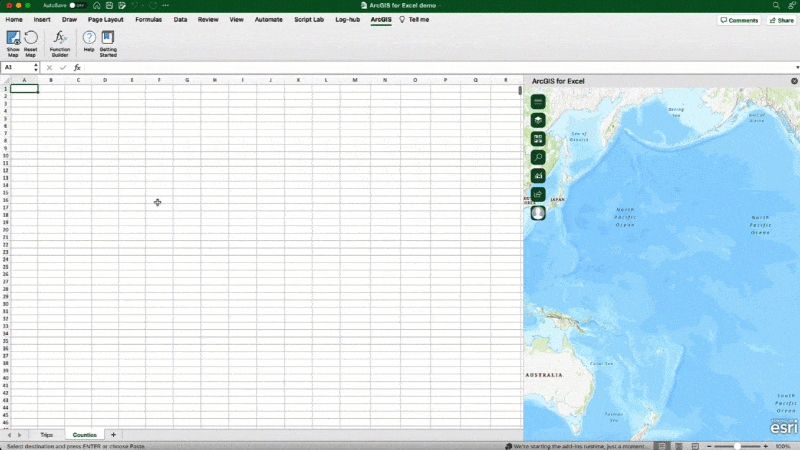Select column header M
The height and width of the screenshot is (450, 800).
pos(355,80)
